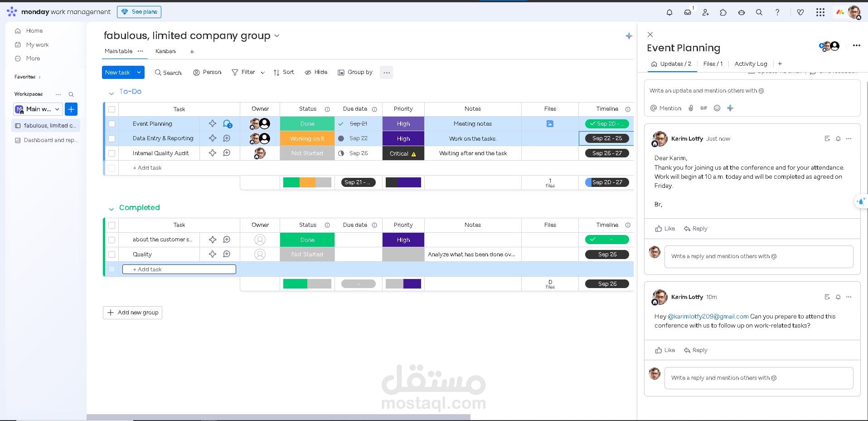
Task: Open board title dropdown chevron
Action: 277,36
